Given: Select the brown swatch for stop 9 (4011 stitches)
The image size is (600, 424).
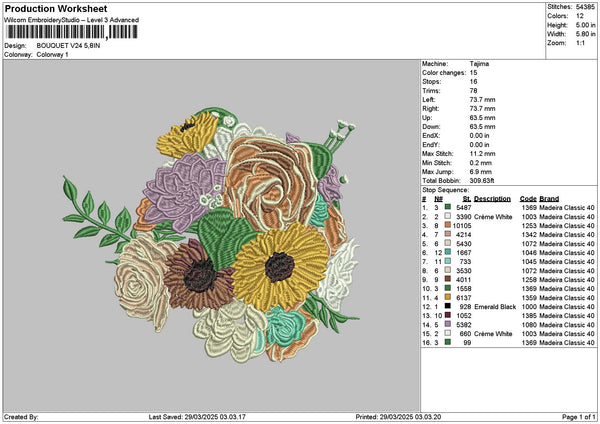Looking at the screenshot, I should [447, 279].
